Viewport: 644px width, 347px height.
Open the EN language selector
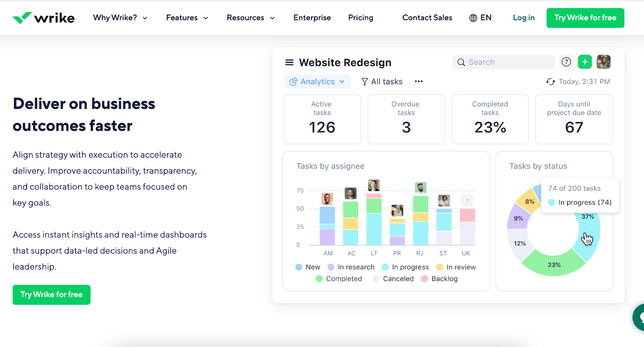pyautogui.click(x=481, y=18)
